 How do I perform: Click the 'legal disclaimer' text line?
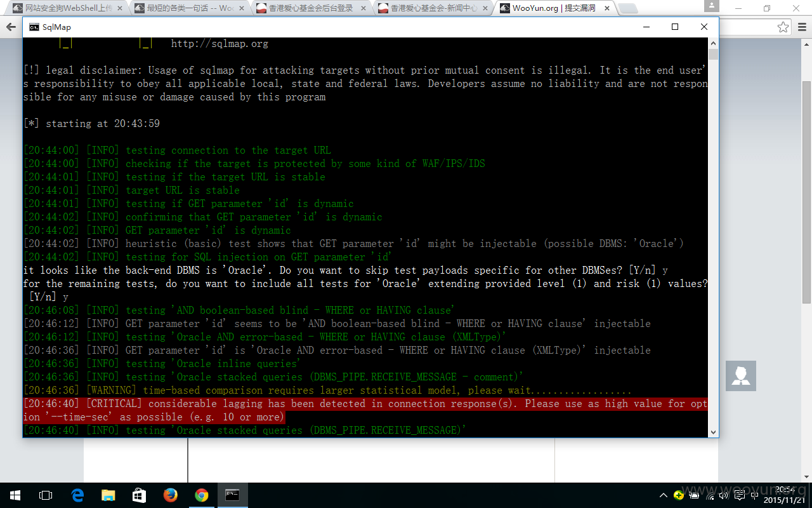coord(365,83)
